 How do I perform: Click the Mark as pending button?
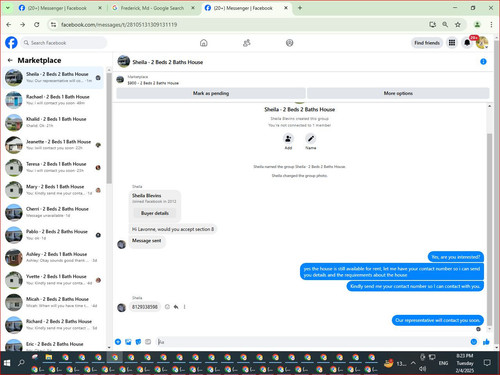[x=211, y=93]
